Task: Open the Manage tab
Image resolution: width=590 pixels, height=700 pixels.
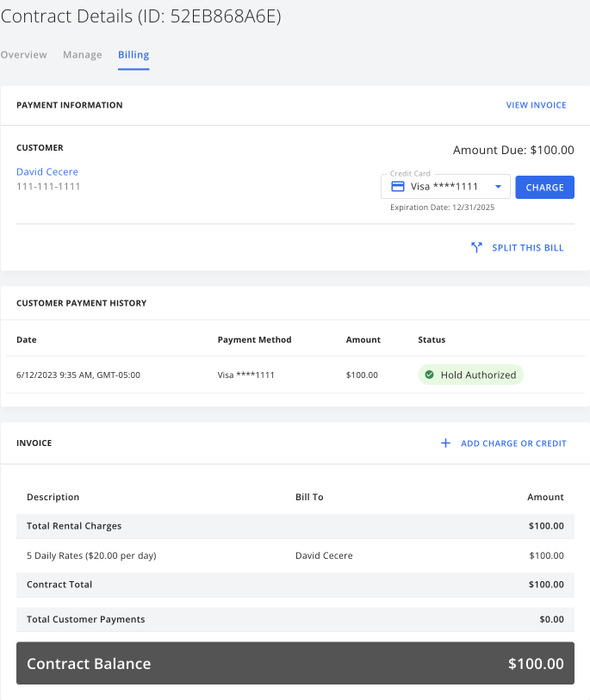Action: (82, 54)
